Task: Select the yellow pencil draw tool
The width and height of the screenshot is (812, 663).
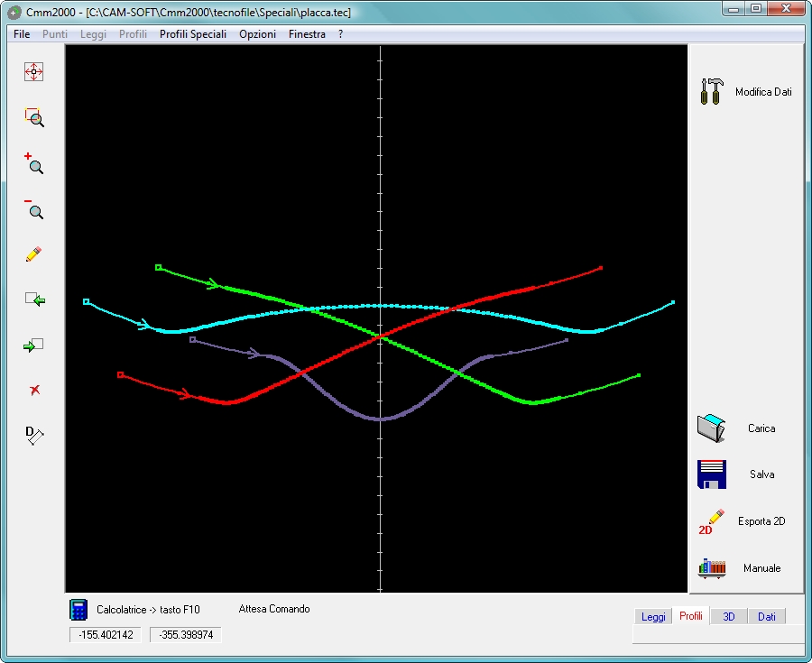Action: click(33, 254)
